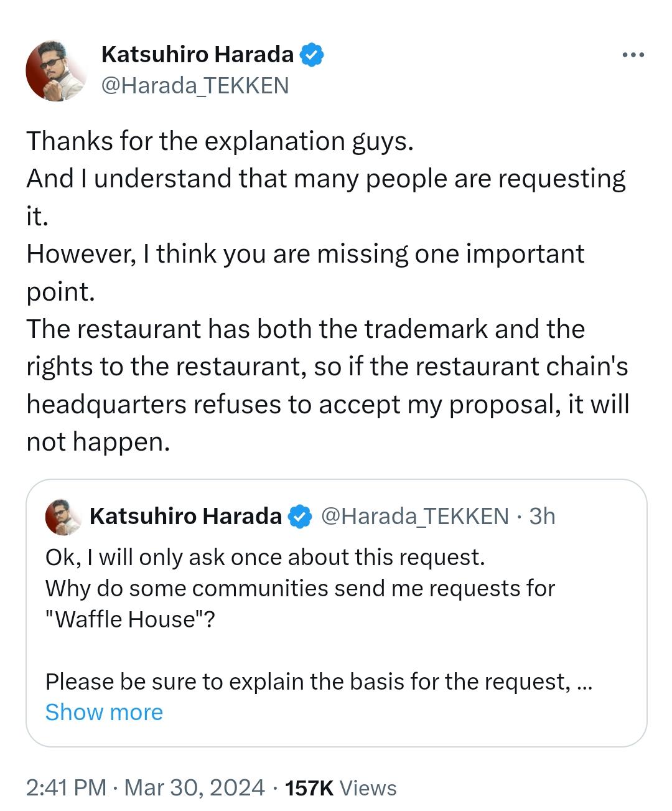
Task: Click the "2:41 PM" post time
Action: point(66,787)
